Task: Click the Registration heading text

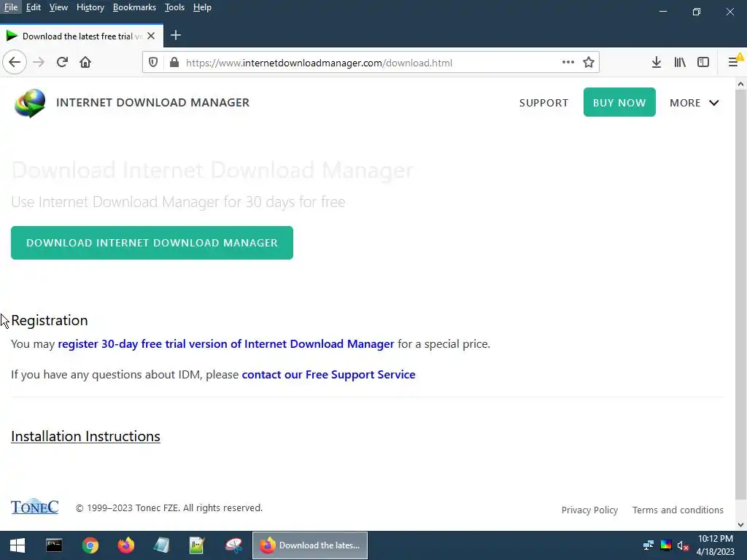Action: pyautogui.click(x=50, y=321)
